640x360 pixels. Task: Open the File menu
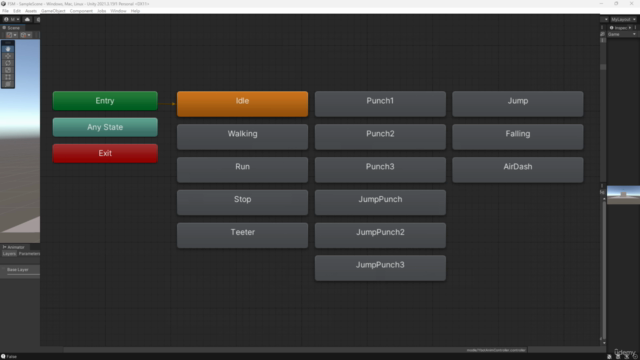click(x=5, y=11)
